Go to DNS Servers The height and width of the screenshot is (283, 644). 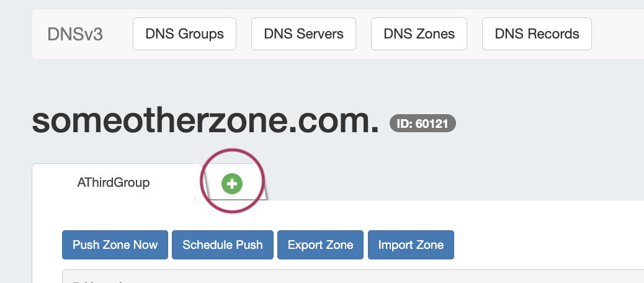coord(303,34)
